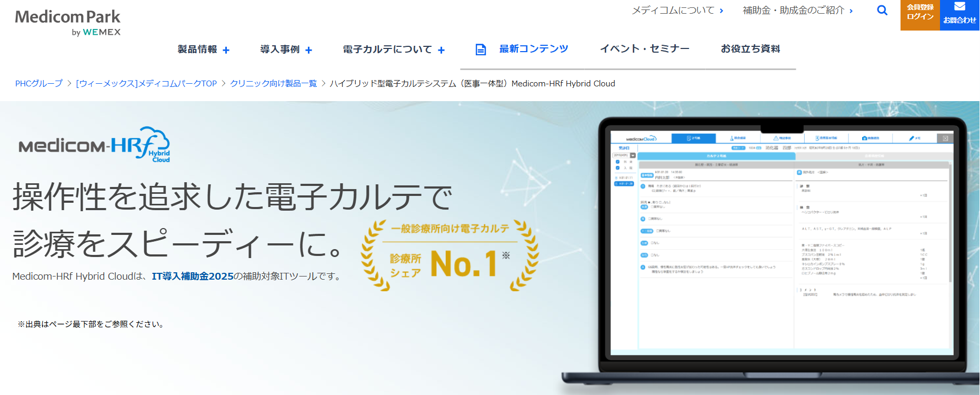
Task: Click the Medicom-HRf Hybrid Cloud logo
Action: 94,145
